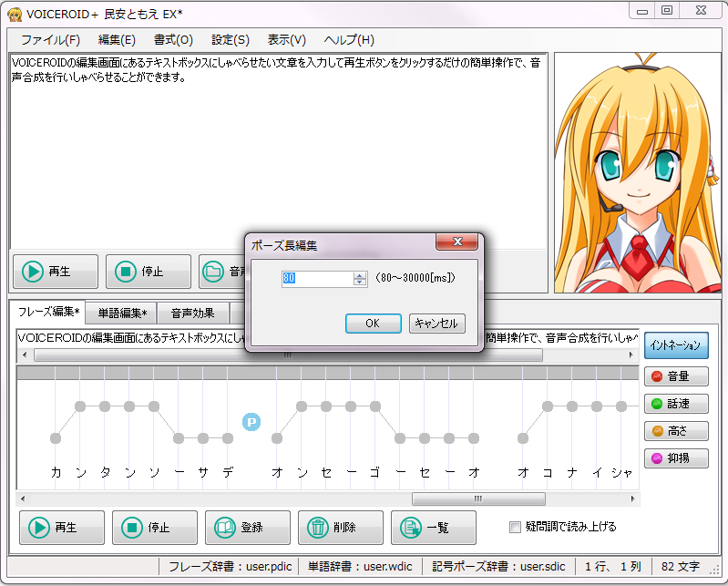Viewport: 728px width, 586px height.
Task: Select the green 話速 speed button
Action: click(676, 404)
